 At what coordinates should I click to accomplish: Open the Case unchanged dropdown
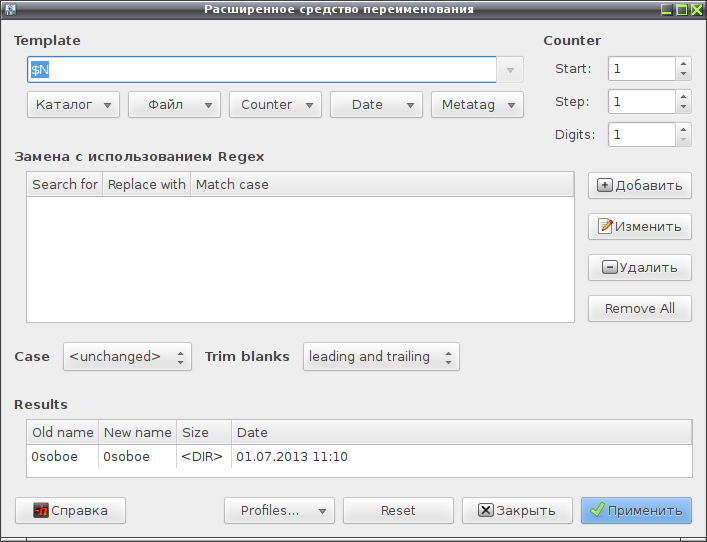127,357
